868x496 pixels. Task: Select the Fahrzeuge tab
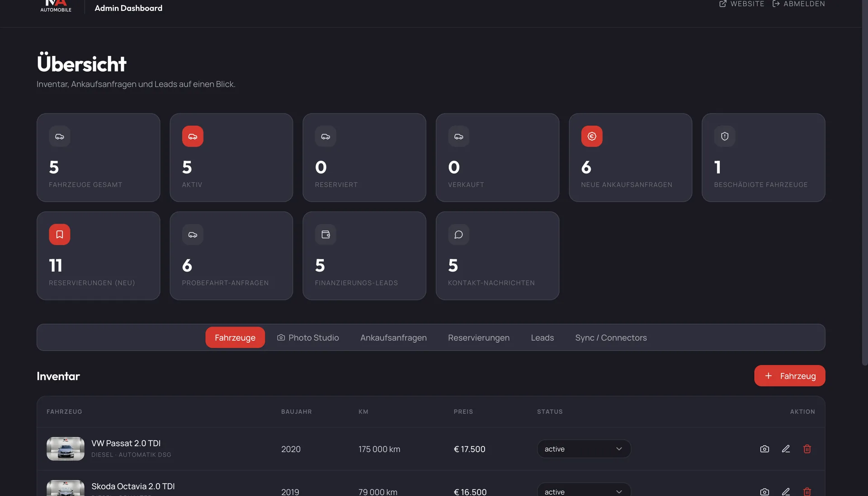pos(235,337)
